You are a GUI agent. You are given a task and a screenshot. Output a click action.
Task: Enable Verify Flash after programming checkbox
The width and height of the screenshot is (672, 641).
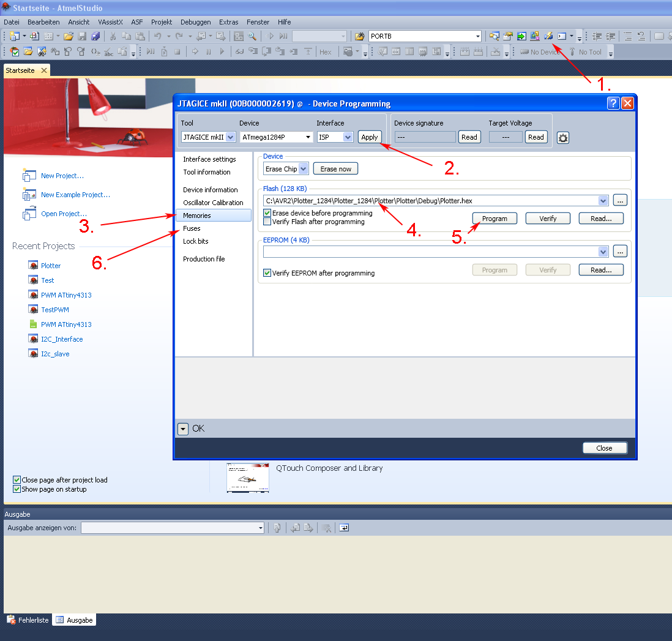point(267,222)
